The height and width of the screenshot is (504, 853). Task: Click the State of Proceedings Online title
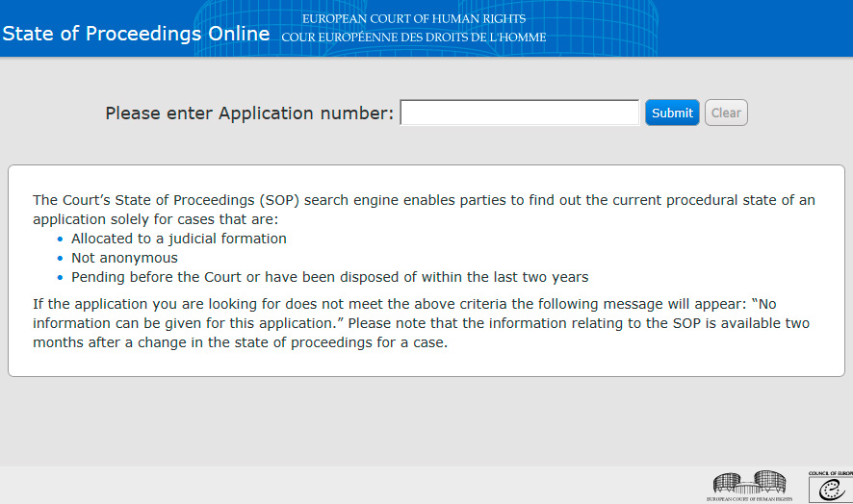coord(136,34)
